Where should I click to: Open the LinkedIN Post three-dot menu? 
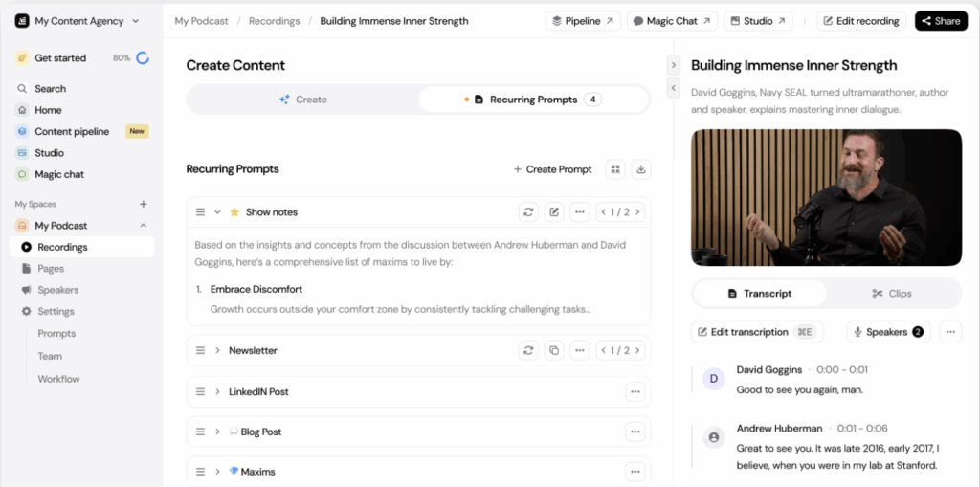[x=635, y=392]
